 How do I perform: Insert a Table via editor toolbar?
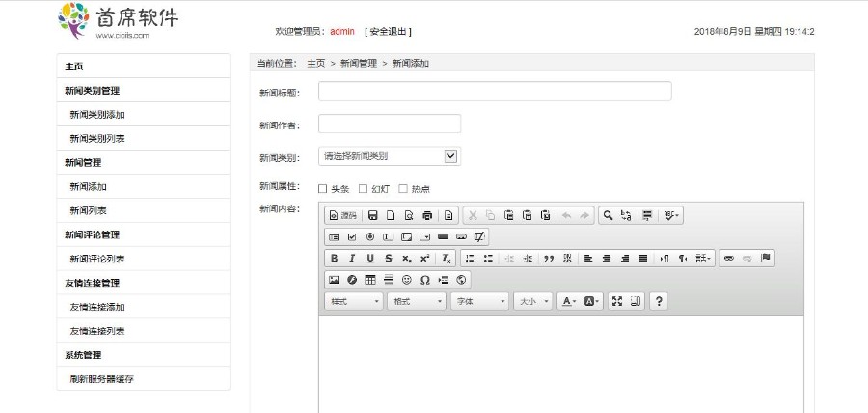point(370,280)
